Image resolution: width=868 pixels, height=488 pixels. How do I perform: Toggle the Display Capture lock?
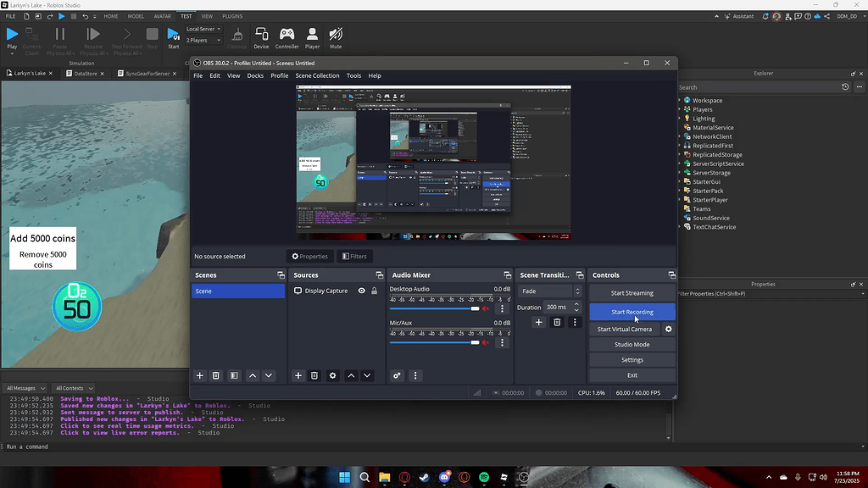pos(374,291)
